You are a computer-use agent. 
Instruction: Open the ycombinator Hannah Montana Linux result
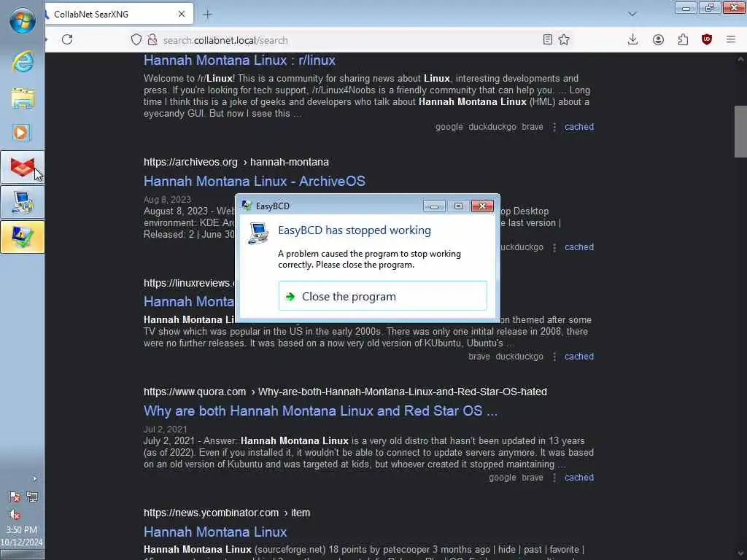point(215,532)
